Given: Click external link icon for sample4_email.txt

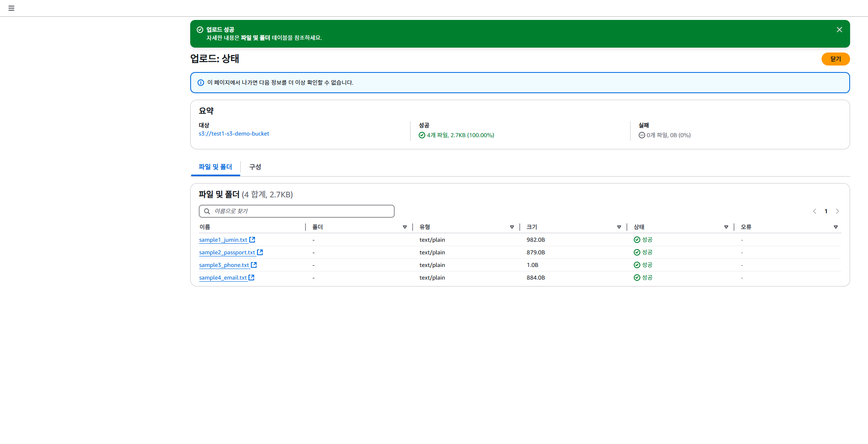Looking at the screenshot, I should coord(251,278).
